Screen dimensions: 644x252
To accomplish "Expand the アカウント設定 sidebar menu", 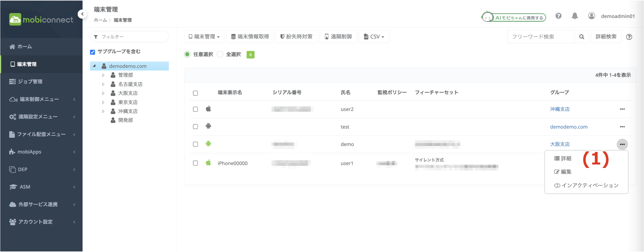I will click(x=42, y=222).
